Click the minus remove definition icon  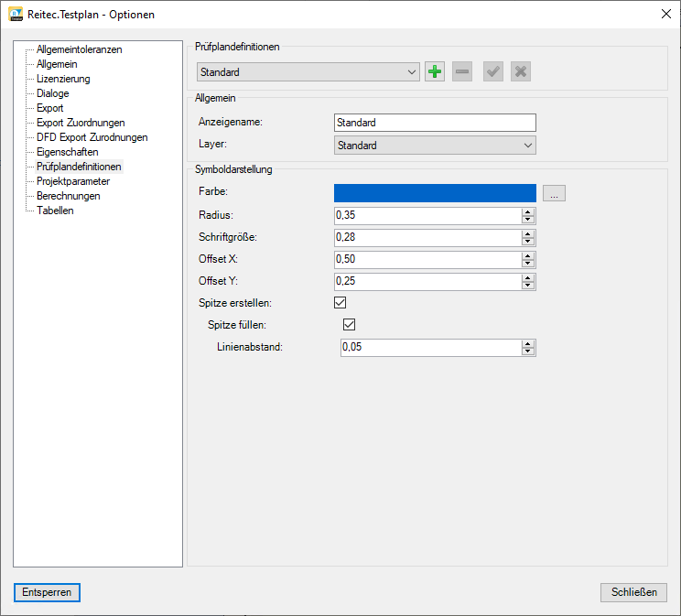click(462, 72)
